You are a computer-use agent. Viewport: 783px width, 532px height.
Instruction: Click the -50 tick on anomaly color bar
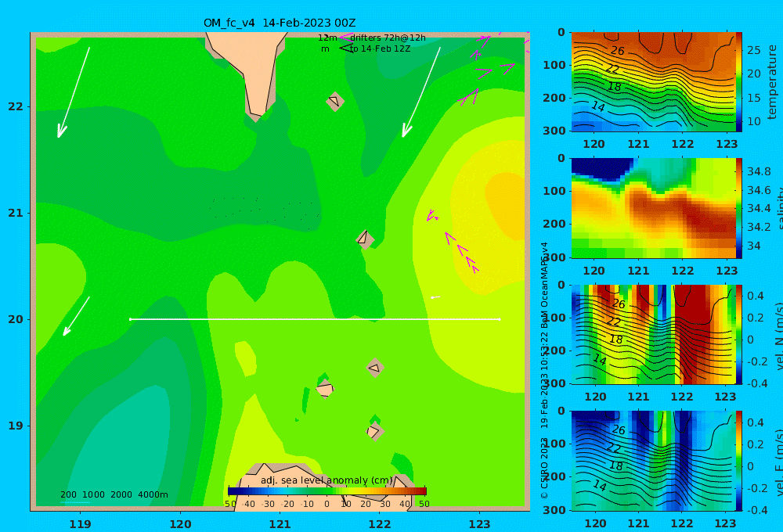229,504
